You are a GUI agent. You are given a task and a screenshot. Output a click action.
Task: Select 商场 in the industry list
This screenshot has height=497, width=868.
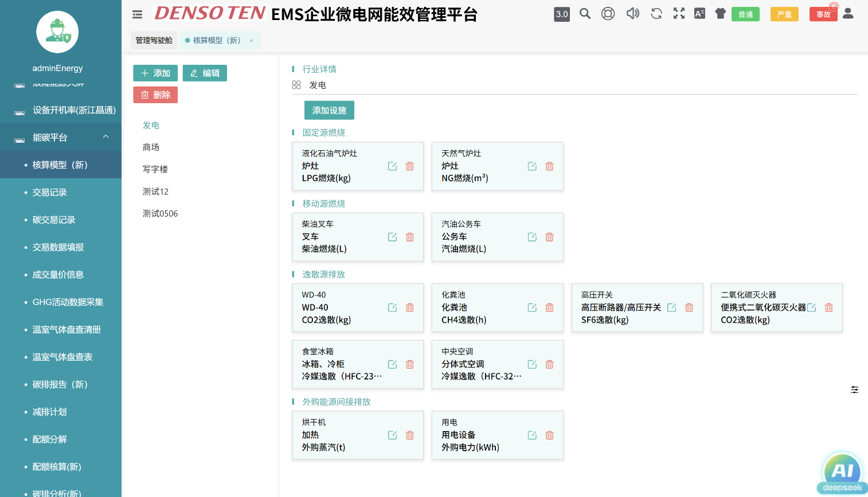click(151, 147)
